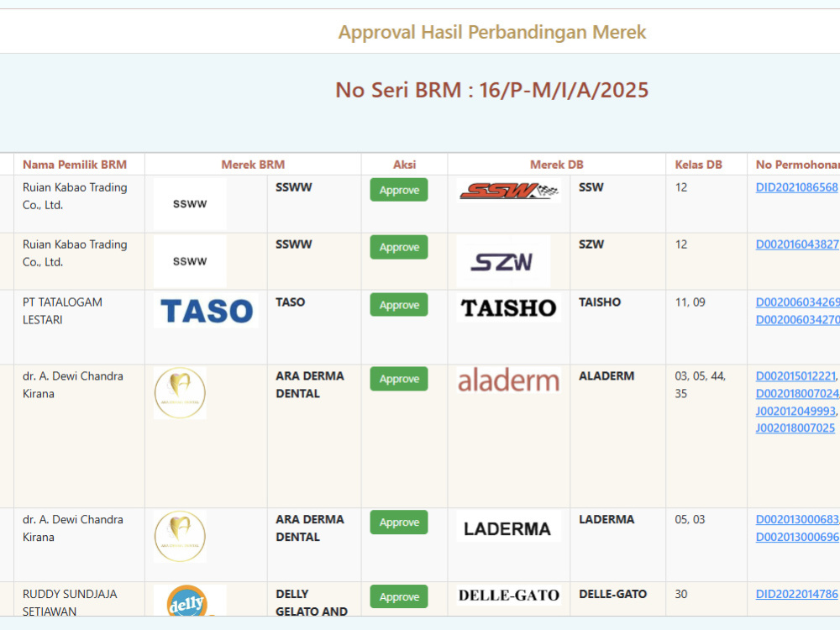
Task: Select class value 03, 05, 44, 35
Action: [x=701, y=385]
